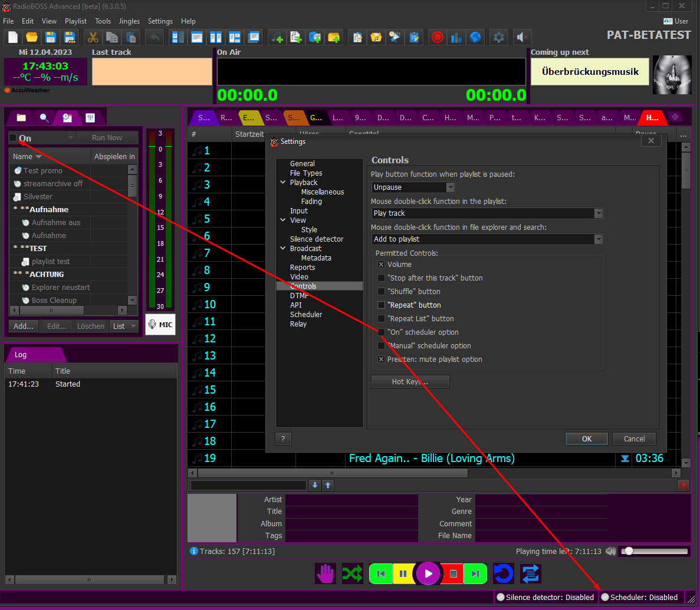Select Silence detector in settings tree
This screenshot has height=610, width=700.
click(316, 239)
